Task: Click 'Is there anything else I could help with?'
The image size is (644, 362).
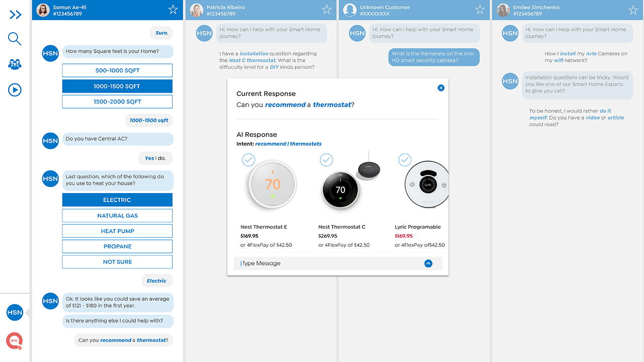Action: [118, 321]
